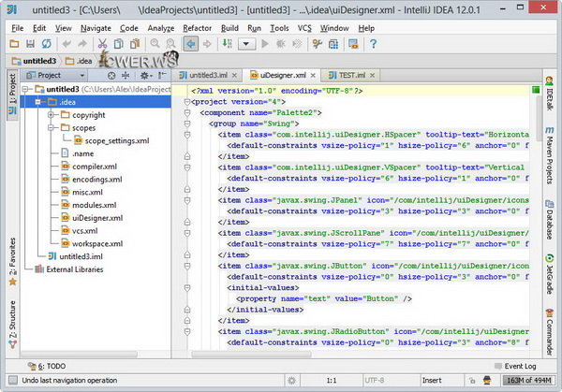Toggle the Z: Structure tool window

(x=12, y=325)
